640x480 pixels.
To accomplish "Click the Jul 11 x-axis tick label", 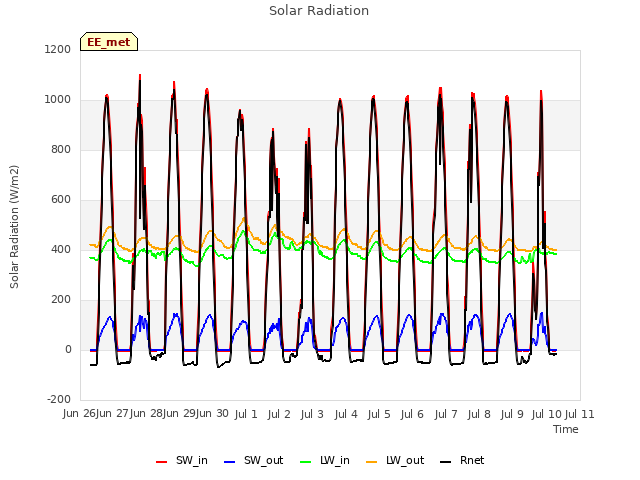I will coord(580,414).
